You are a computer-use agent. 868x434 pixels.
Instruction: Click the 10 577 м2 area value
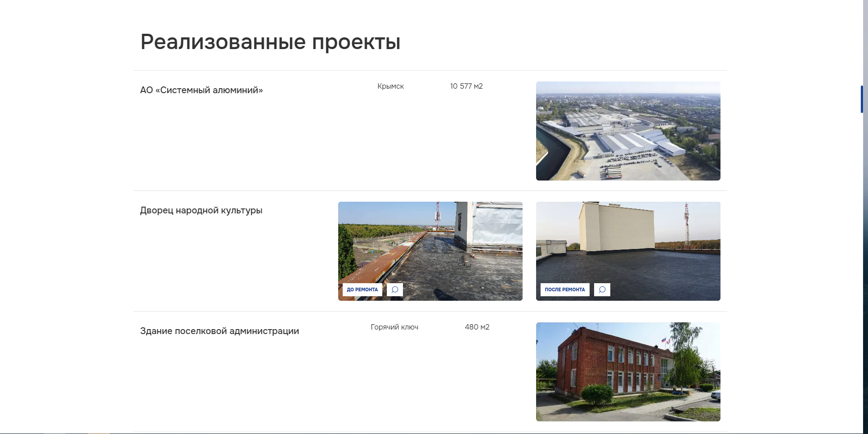[466, 86]
